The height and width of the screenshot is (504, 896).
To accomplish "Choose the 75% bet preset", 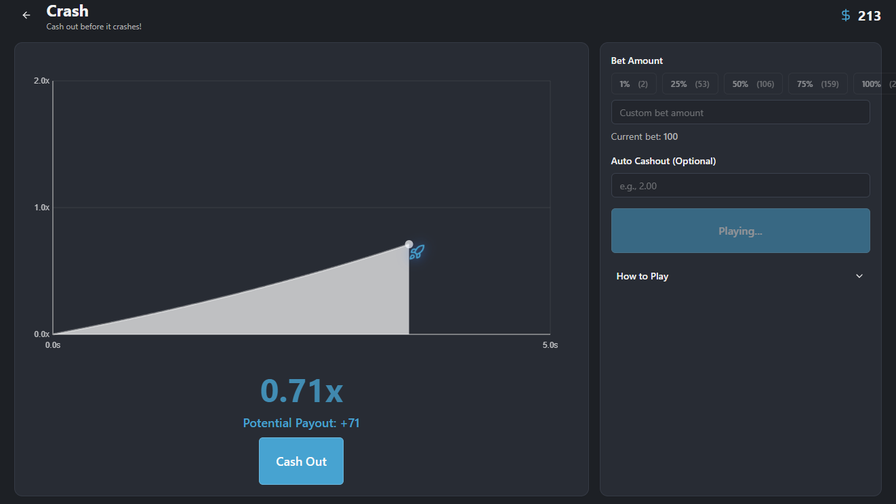I will coord(816,85).
